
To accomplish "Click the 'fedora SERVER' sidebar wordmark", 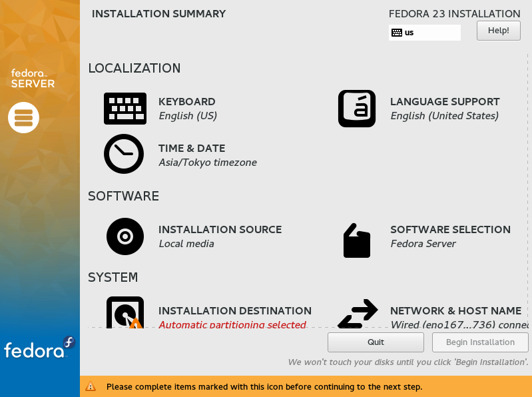I will pyautogui.click(x=33, y=79).
